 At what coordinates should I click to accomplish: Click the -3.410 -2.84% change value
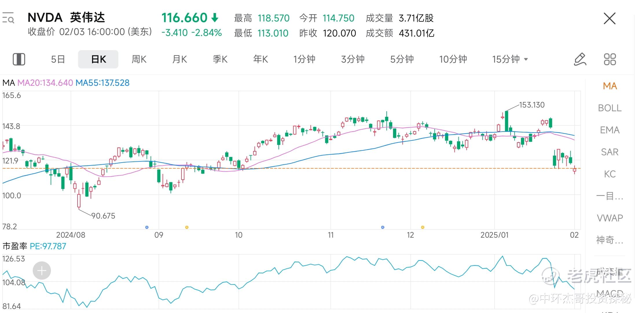[x=192, y=33]
